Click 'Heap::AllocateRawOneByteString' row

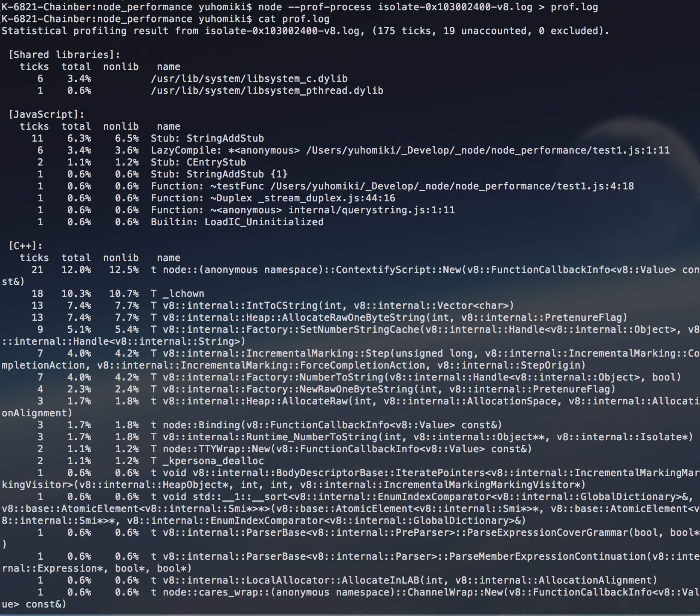330,318
